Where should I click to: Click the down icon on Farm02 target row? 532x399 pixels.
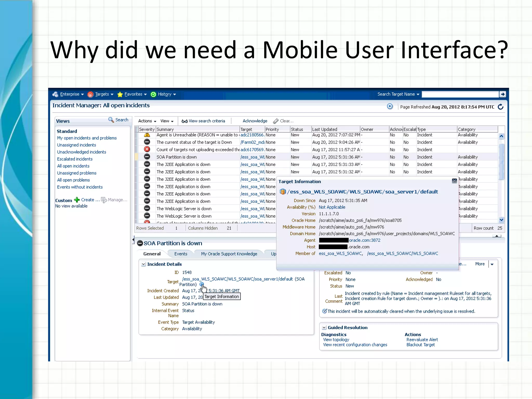pyautogui.click(x=147, y=142)
